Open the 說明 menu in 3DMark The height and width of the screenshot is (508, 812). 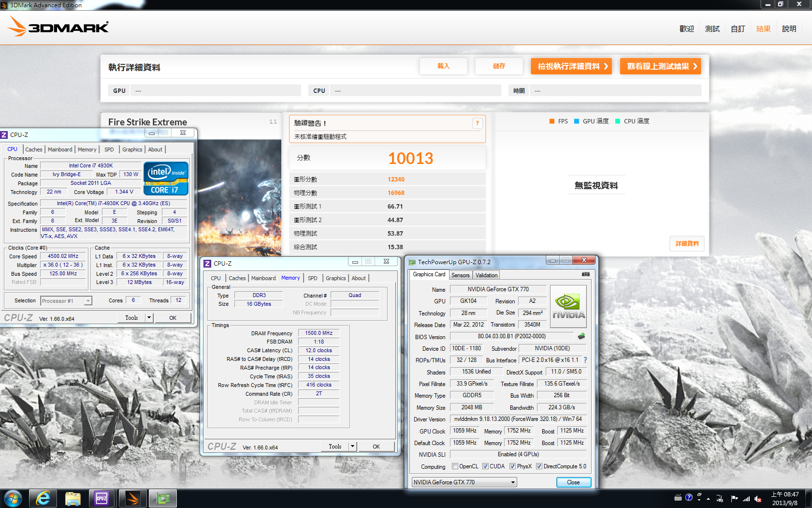point(789,29)
